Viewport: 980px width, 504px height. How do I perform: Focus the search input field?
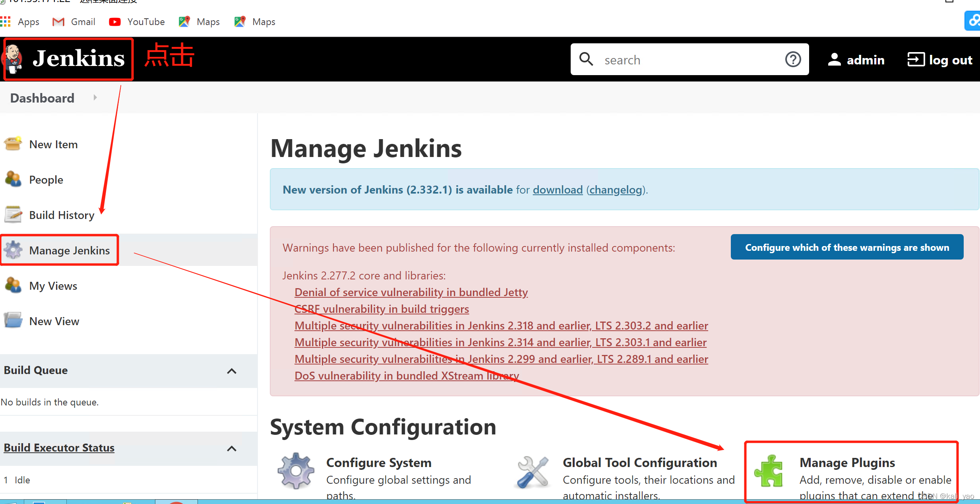[x=689, y=59]
